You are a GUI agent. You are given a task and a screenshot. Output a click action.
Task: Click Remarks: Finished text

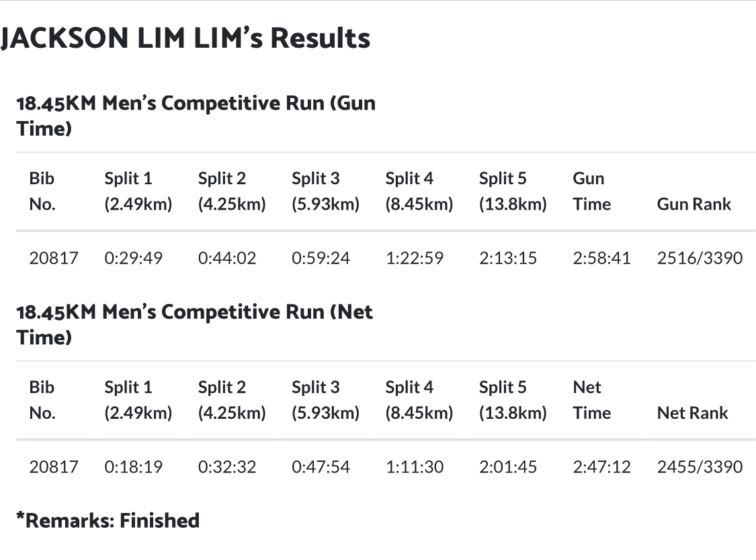coord(108,521)
